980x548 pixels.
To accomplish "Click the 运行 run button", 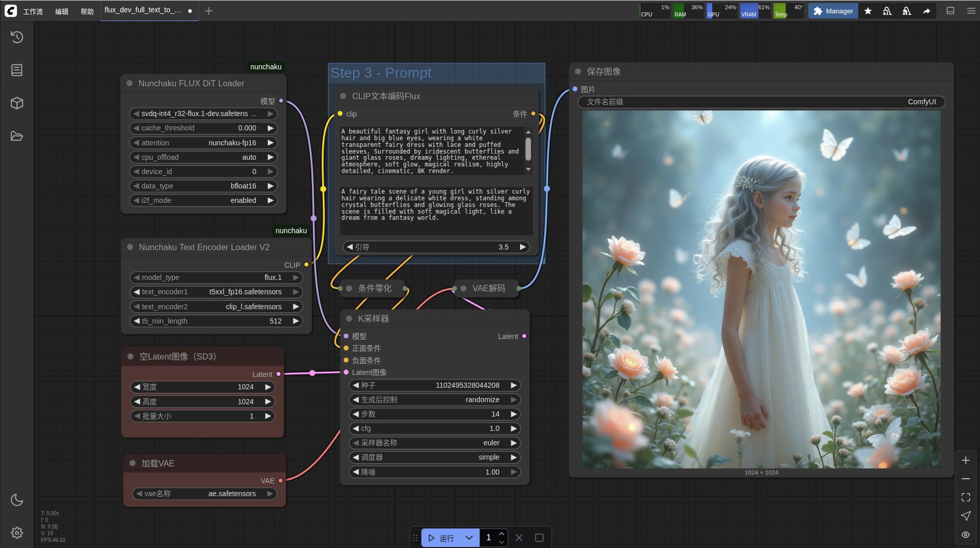I will coord(442,538).
